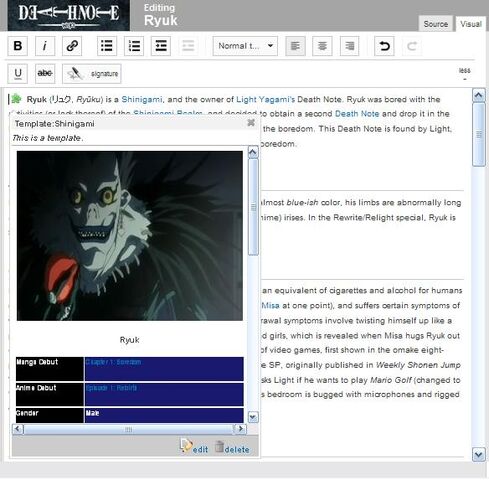
Task: Click the Male value cell
Action: pyautogui.click(x=164, y=416)
